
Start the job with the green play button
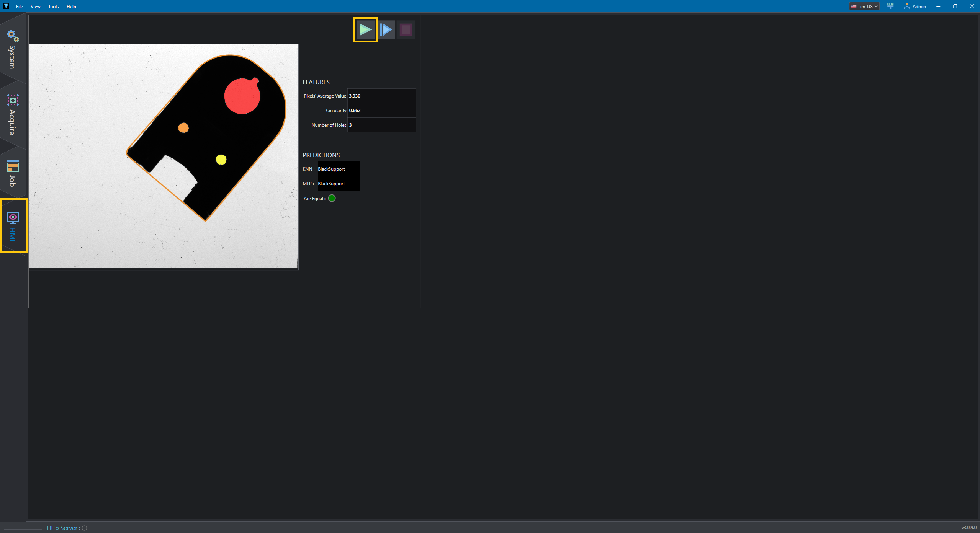click(365, 29)
